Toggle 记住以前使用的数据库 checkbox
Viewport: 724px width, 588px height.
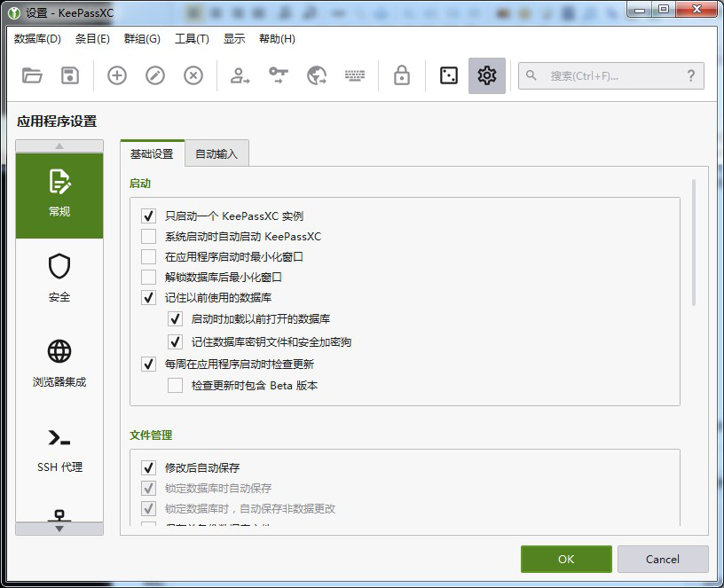[148, 298]
